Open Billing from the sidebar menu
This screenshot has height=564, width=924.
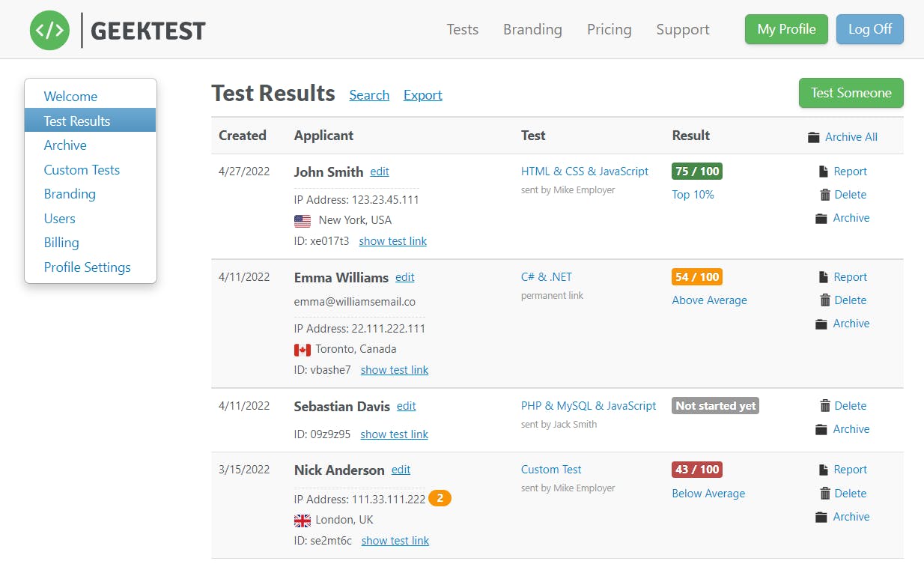[x=61, y=243]
